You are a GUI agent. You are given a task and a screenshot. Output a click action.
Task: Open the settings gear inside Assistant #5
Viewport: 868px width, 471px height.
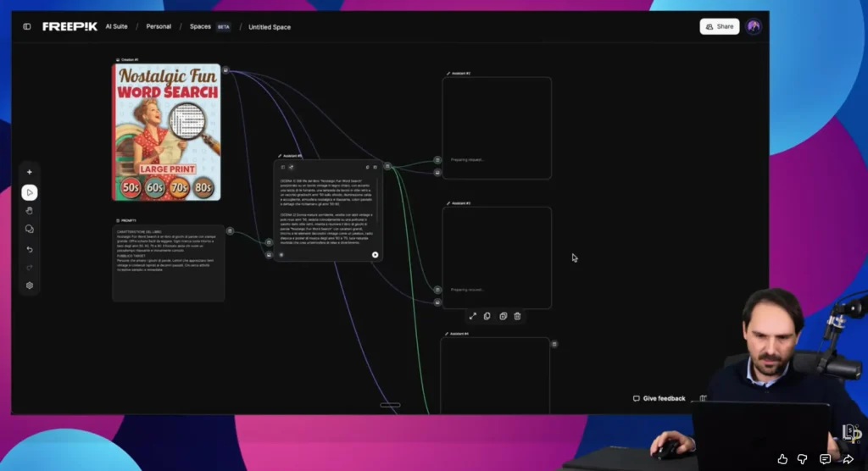[281, 255]
